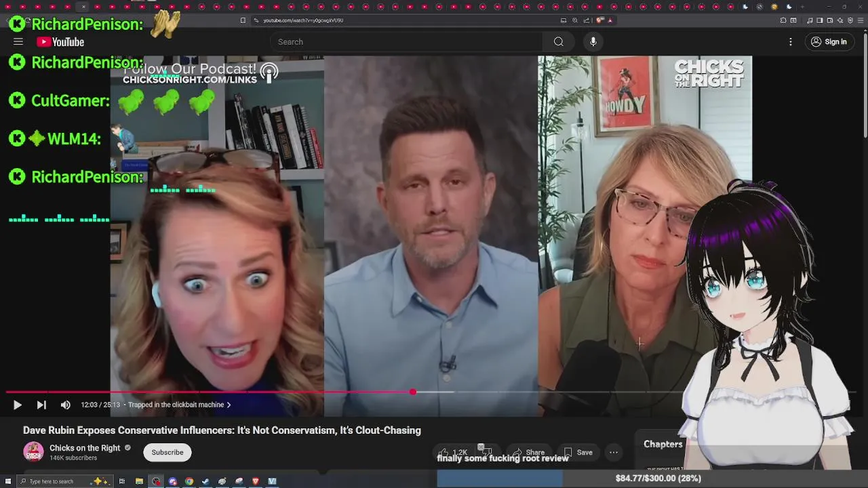Viewport: 868px width, 488px height.
Task: Click the video title text
Action: [x=222, y=430]
